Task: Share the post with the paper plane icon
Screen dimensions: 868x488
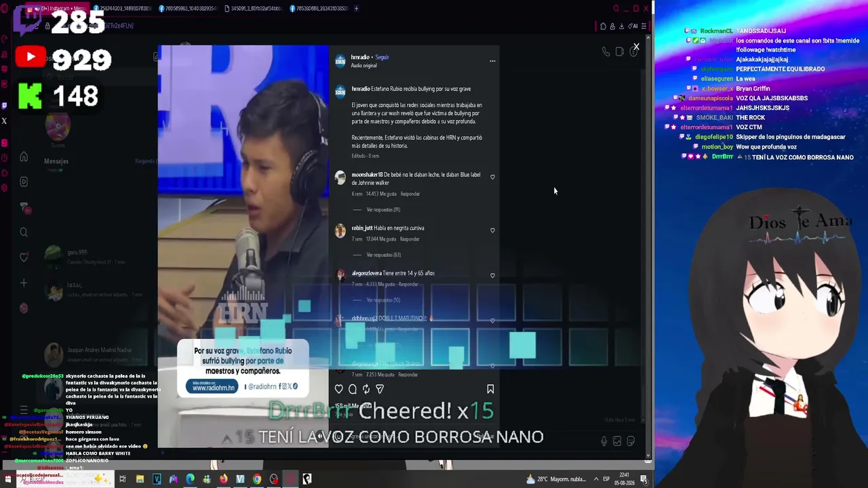Action: point(380,389)
